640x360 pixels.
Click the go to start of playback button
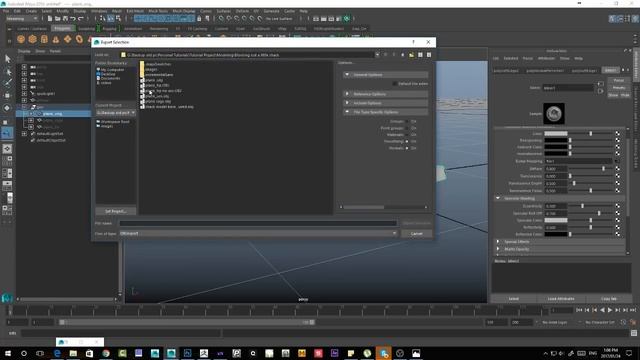pyautogui.click(x=579, y=310)
